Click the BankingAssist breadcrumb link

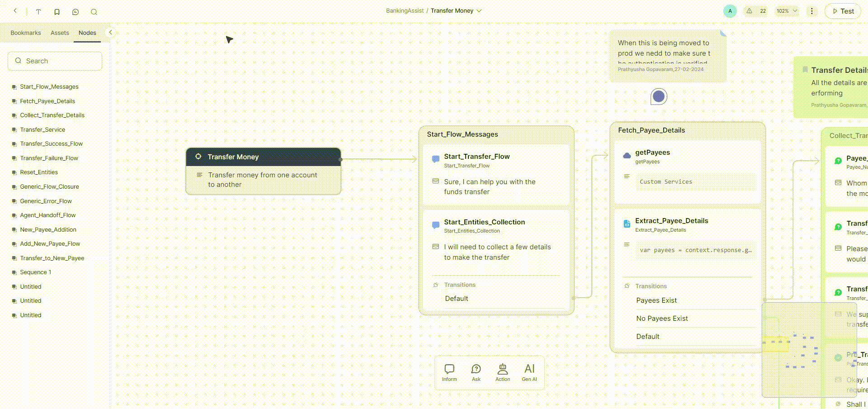point(405,11)
